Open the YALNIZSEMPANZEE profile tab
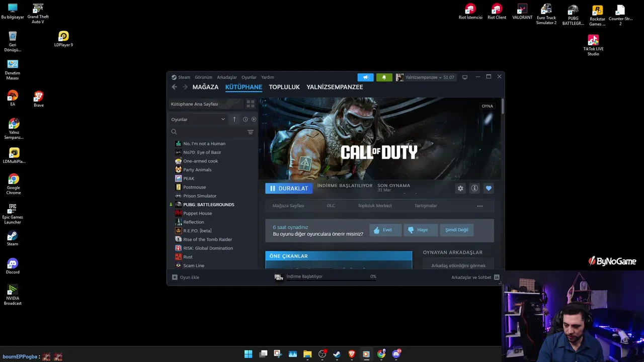Screen dimensions: 644x362 [335, 87]
